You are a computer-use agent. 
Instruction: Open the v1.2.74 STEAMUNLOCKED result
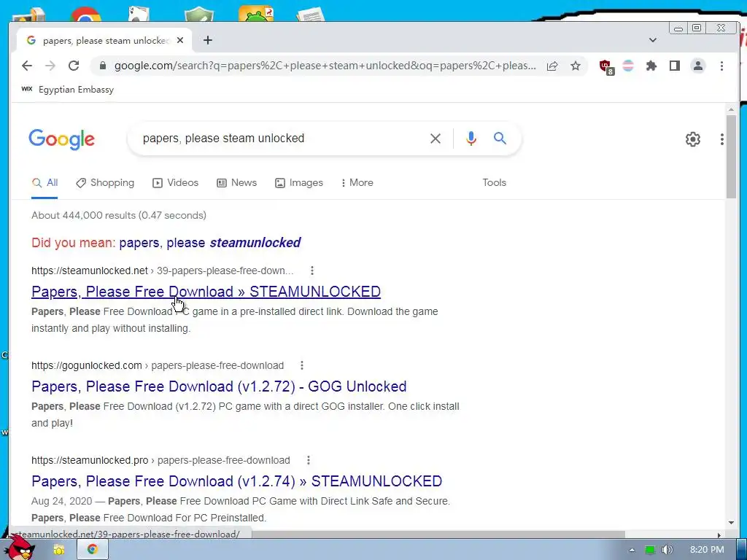pos(237,481)
